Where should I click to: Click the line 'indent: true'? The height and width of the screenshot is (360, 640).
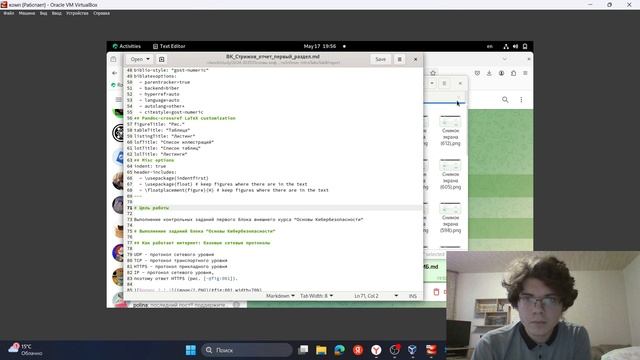150,166
